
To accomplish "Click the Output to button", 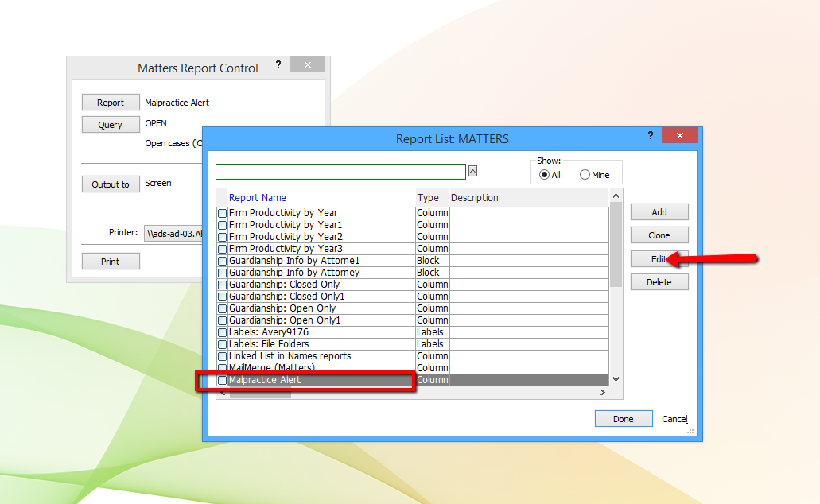I will pyautogui.click(x=111, y=184).
